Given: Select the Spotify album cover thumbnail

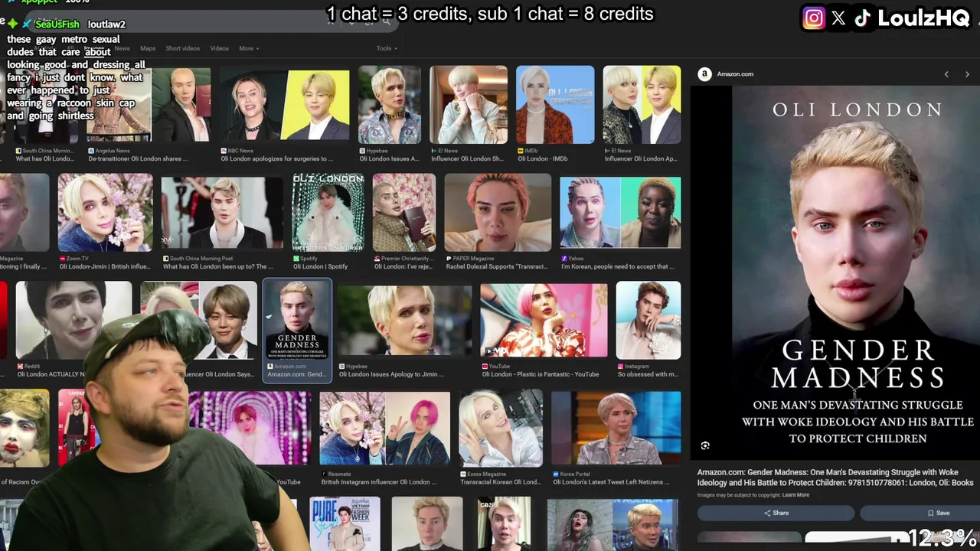Looking at the screenshot, I should pos(328,214).
